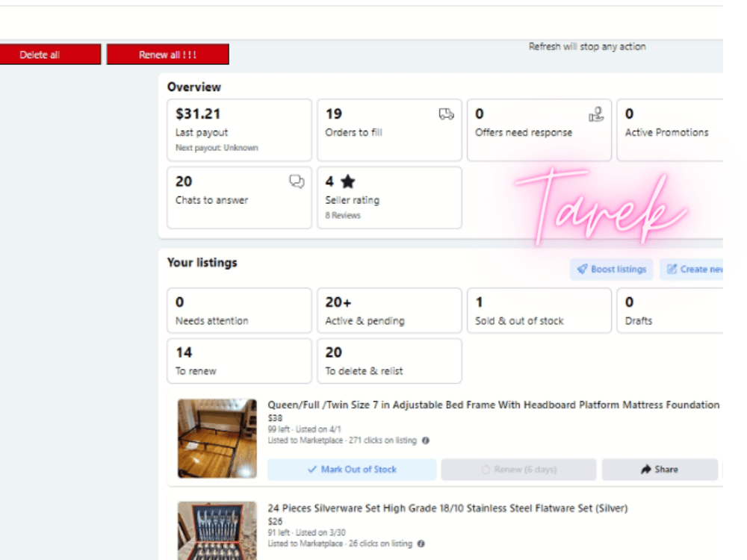Screen dimensions: 747x560
Task: Select the 14 To renew card
Action: pyautogui.click(x=239, y=361)
